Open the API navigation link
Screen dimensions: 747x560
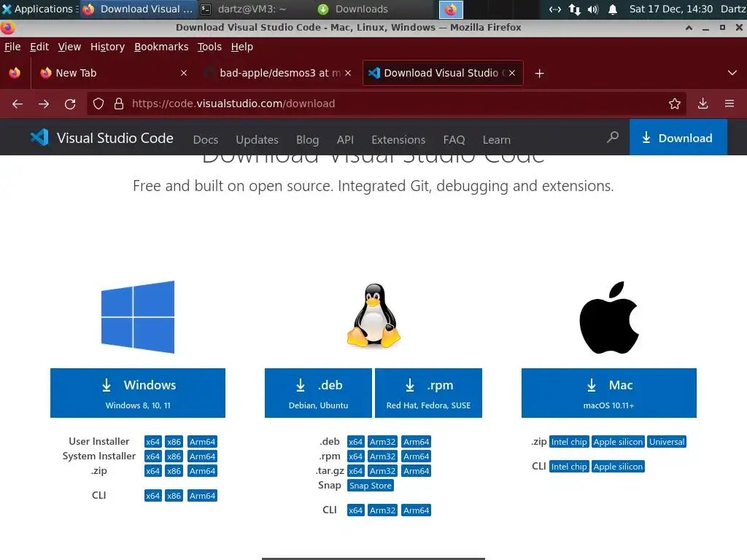pos(345,139)
